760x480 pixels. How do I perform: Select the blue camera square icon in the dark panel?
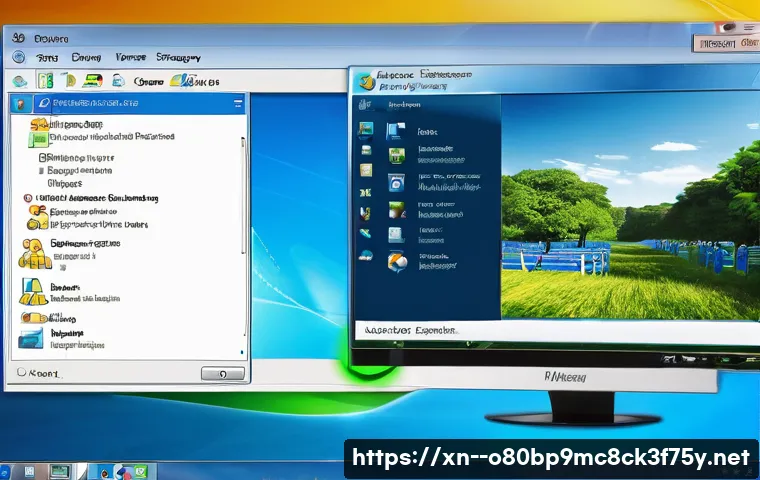coord(396,183)
